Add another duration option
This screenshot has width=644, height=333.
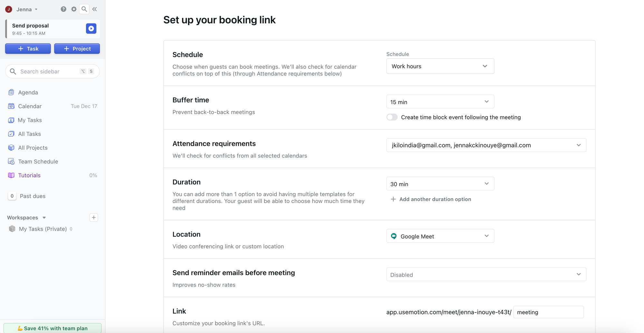[x=431, y=199]
